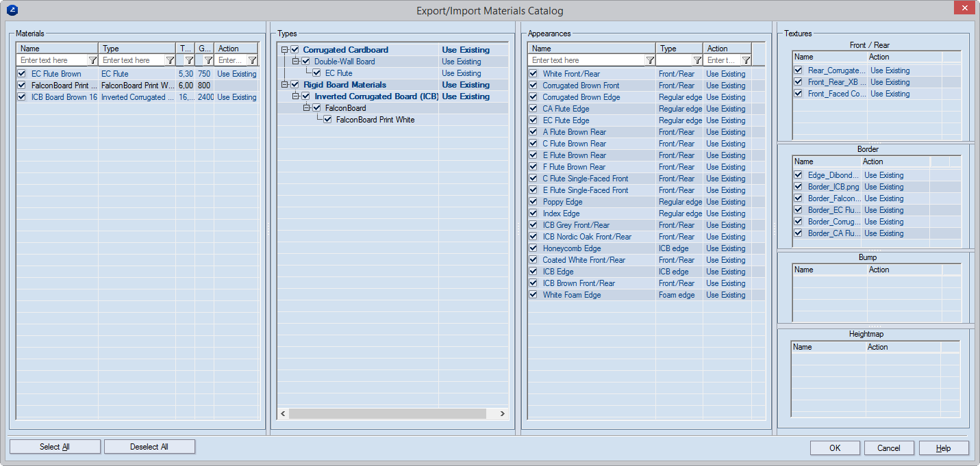Toggle Edge_Dibond texture checkbox

(798, 175)
